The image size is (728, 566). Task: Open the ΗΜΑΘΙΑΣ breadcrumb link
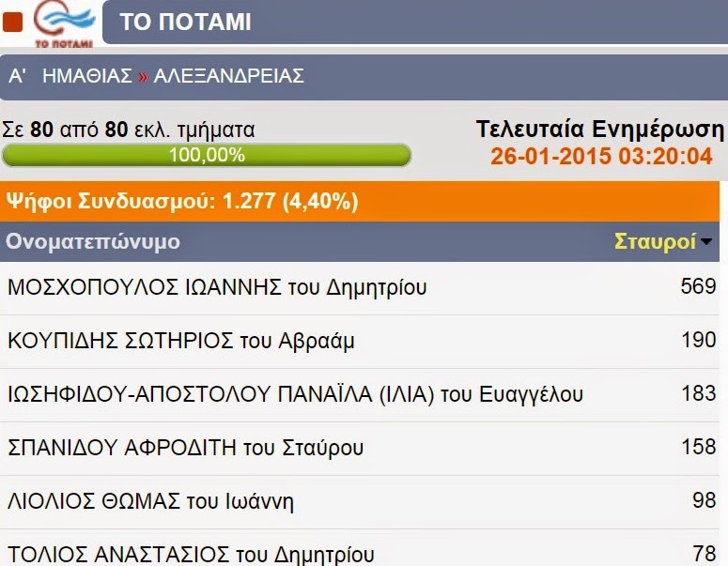(x=87, y=76)
